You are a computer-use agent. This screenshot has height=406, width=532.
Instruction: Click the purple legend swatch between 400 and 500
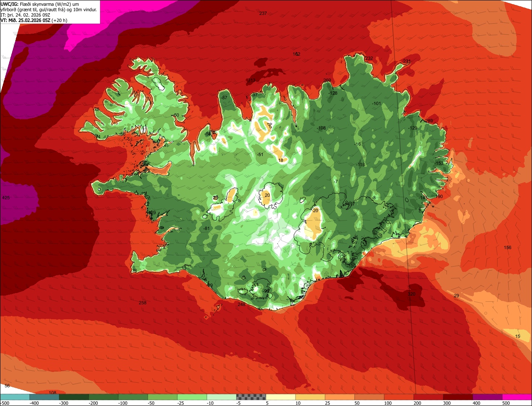click(x=487, y=397)
